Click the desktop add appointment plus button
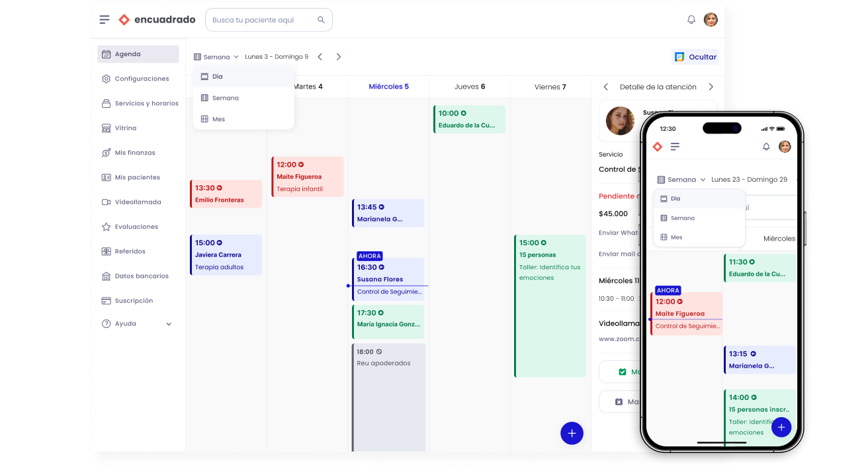Image resolution: width=868 pixels, height=476 pixels. 572,434
